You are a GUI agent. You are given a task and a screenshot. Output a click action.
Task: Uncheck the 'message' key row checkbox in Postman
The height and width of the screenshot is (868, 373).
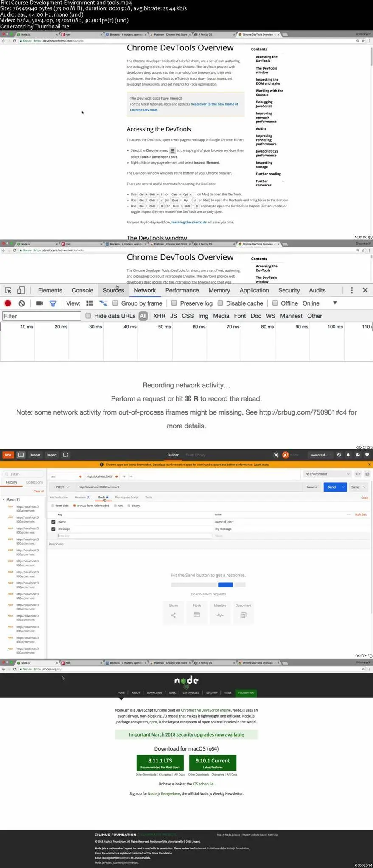click(x=53, y=529)
